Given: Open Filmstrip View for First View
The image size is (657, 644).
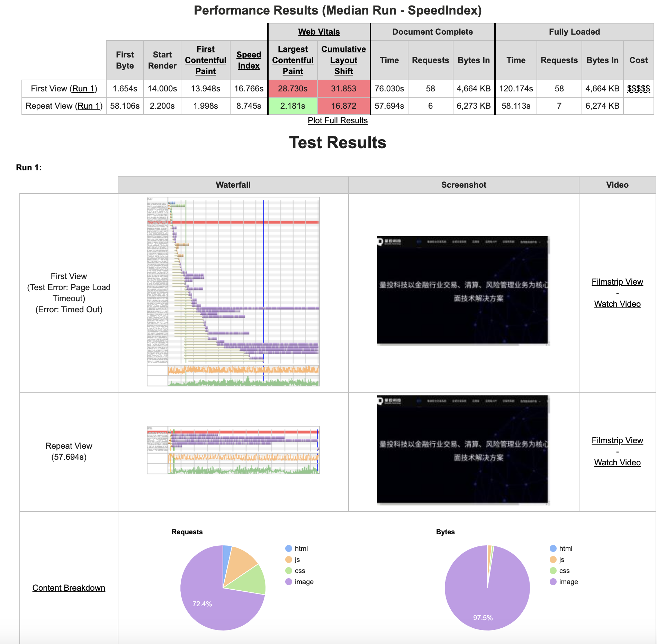Looking at the screenshot, I should pos(617,282).
